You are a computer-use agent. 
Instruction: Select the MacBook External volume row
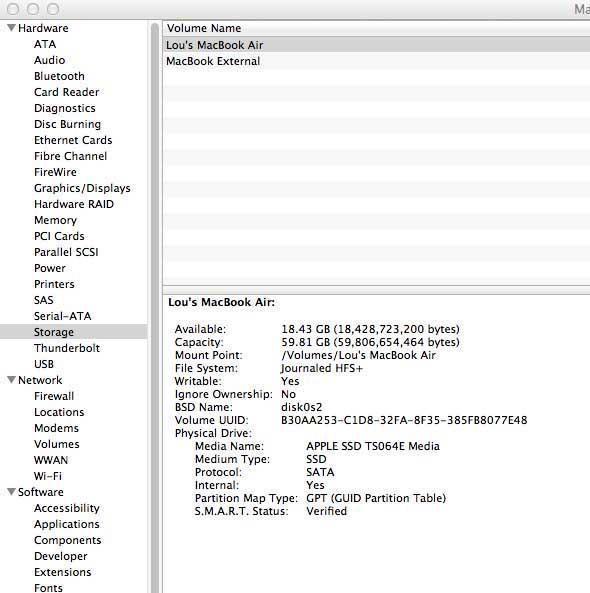(x=376, y=61)
